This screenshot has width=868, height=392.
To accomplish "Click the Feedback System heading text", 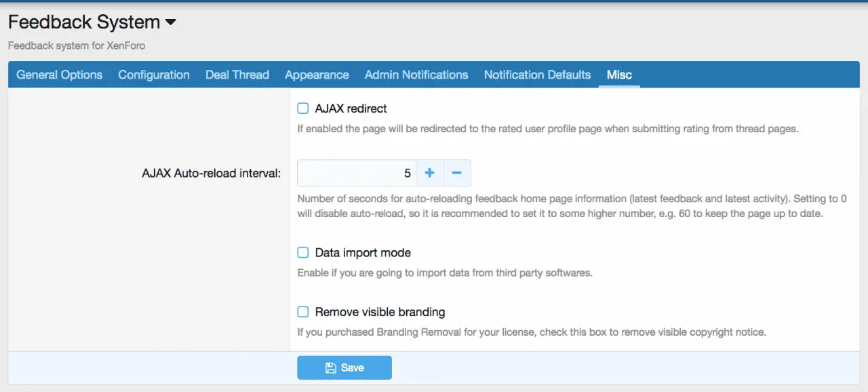I will [x=84, y=22].
